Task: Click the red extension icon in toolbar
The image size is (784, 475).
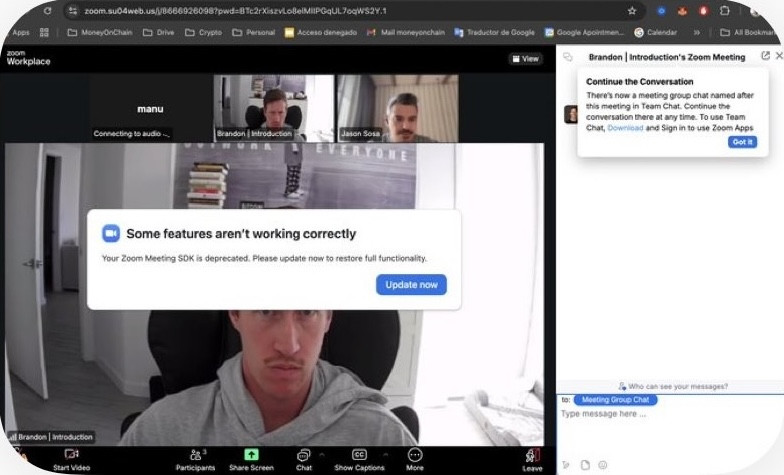Action: (x=703, y=10)
